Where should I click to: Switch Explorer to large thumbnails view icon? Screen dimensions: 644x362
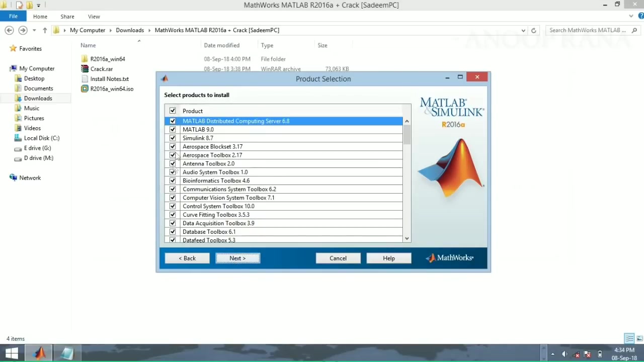tap(639, 338)
